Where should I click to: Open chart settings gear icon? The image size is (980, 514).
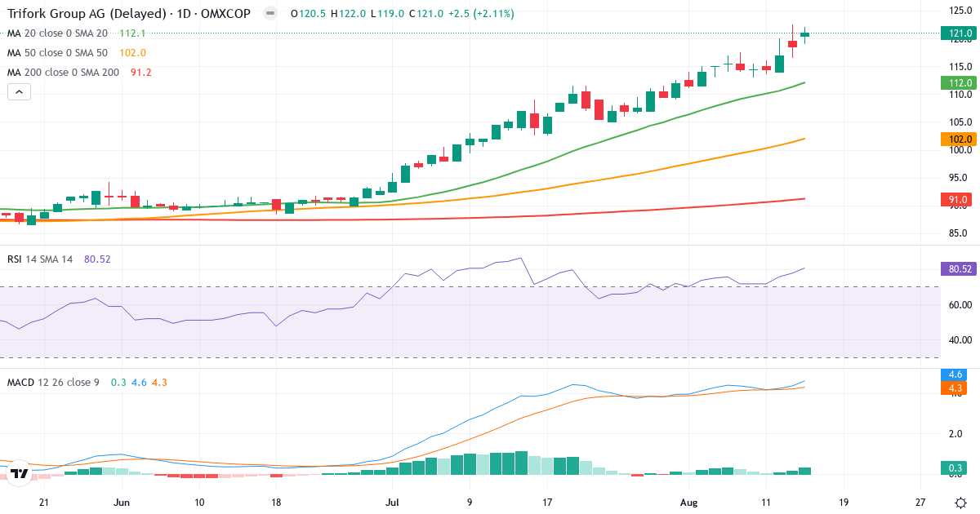(960, 503)
